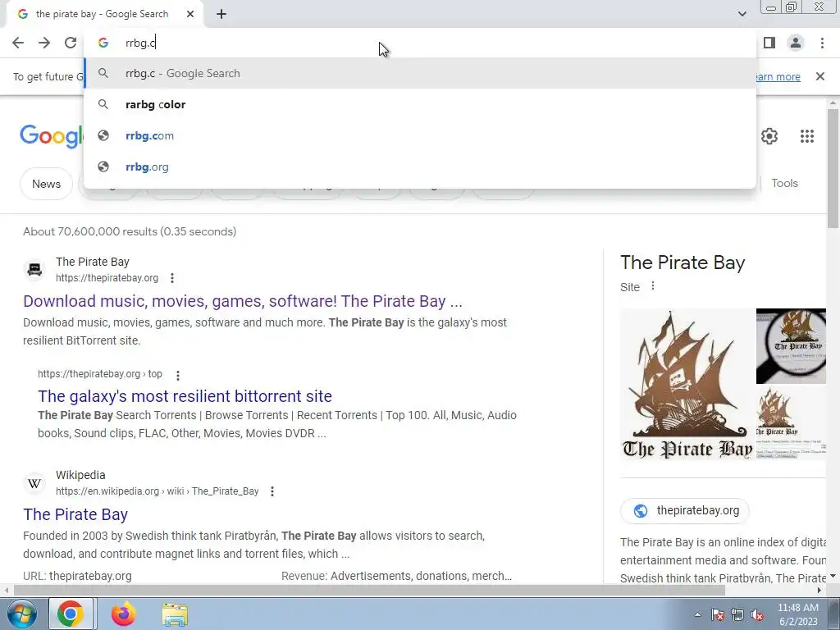The height and width of the screenshot is (630, 840).
Task: Open the Windows Start orb
Action: [21, 614]
